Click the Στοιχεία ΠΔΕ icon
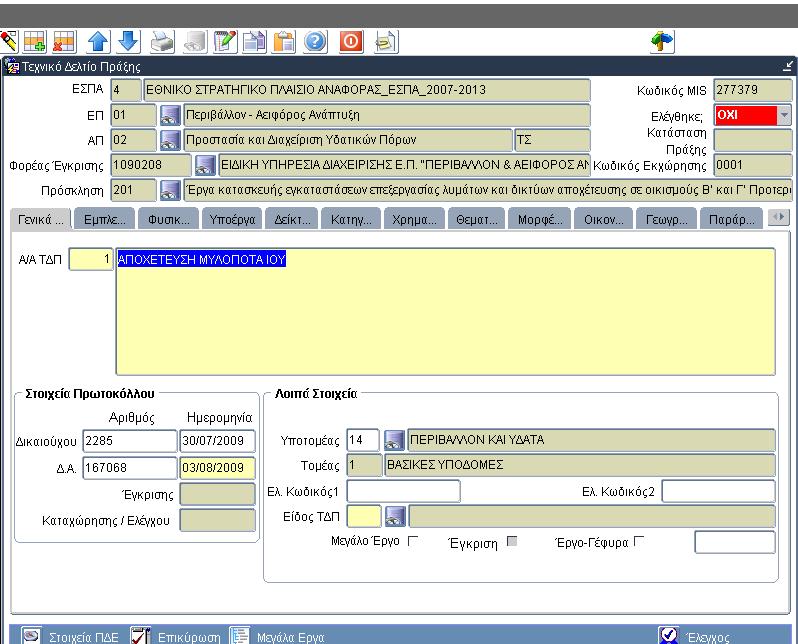The height and width of the screenshot is (644, 798). 32,636
